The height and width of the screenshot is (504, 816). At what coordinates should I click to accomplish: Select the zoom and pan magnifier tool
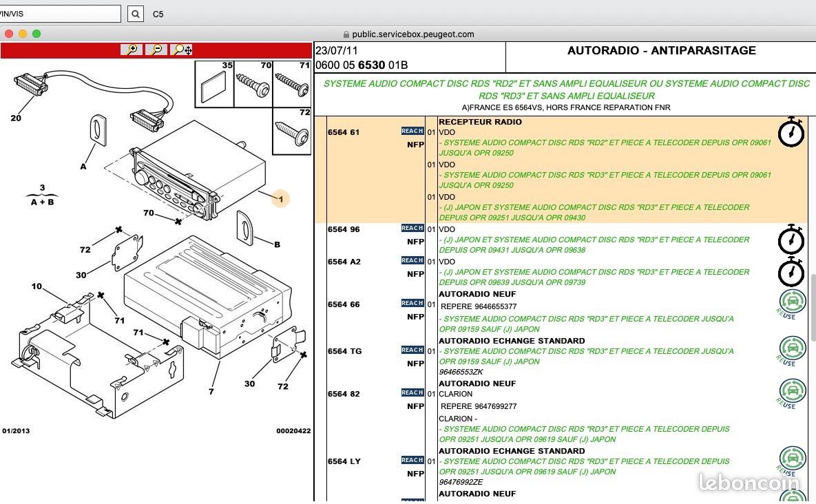[x=182, y=50]
